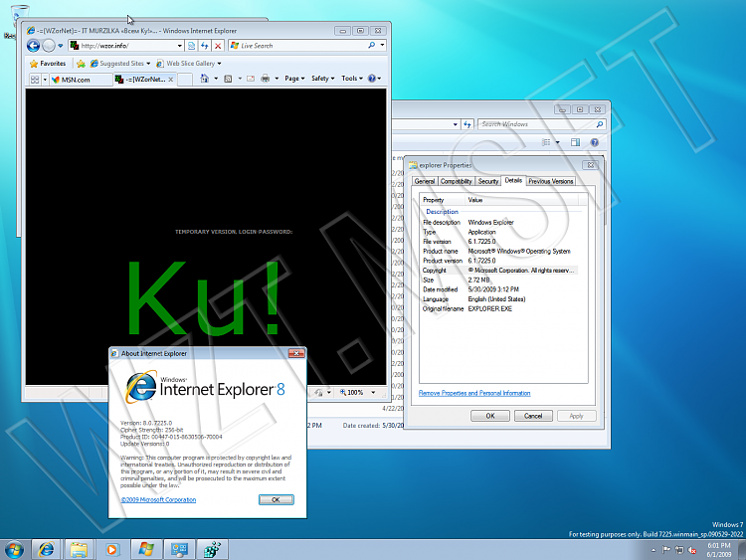Close the About Internet Explorer dialog
The height and width of the screenshot is (560, 746).
[296, 353]
